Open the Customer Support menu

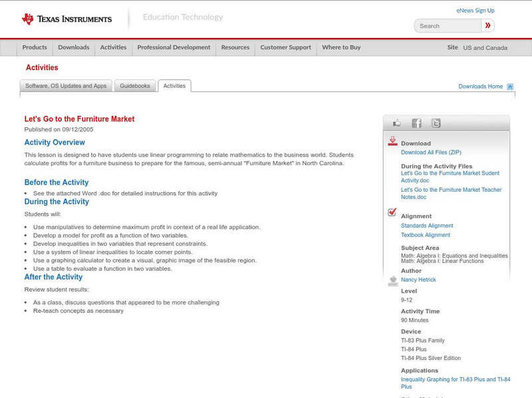tap(285, 47)
